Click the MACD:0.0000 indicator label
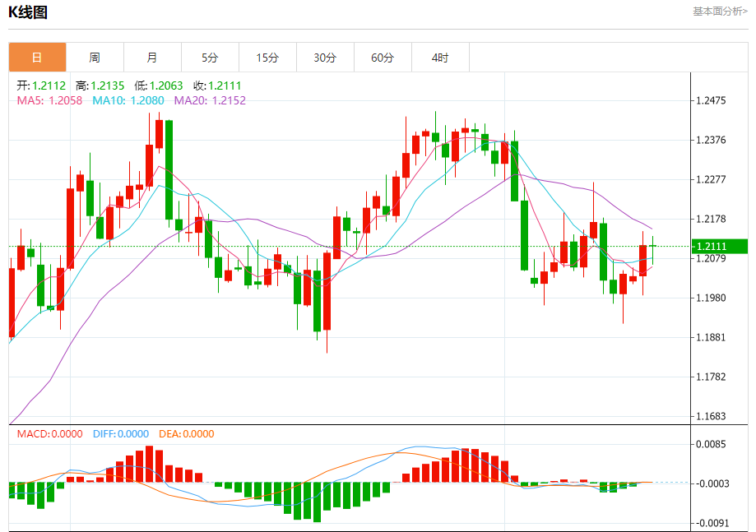 (49, 433)
